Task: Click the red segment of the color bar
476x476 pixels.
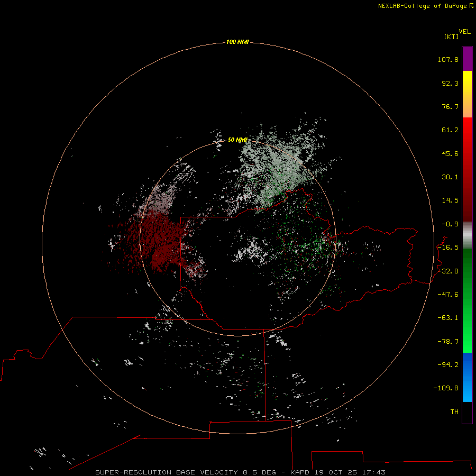Action: [467, 169]
